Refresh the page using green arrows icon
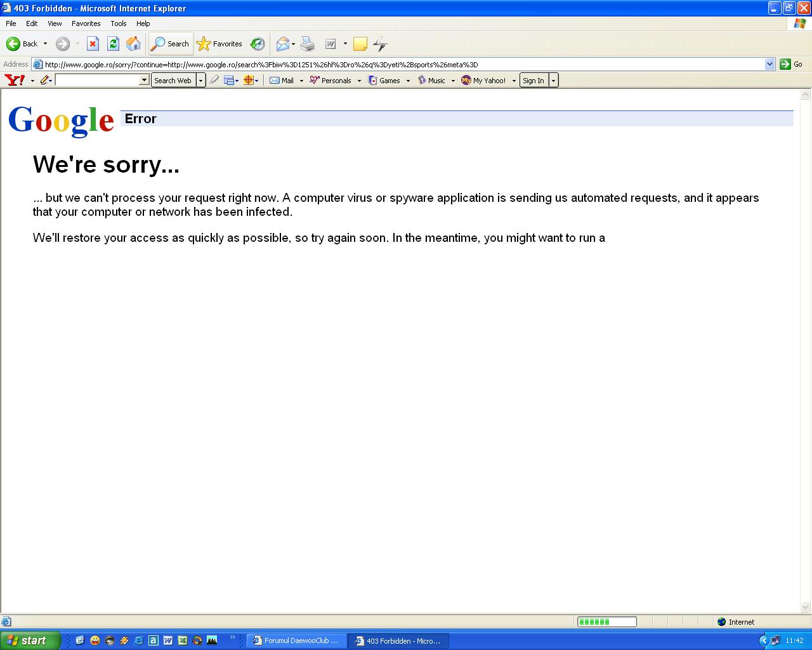The width and height of the screenshot is (812, 650). pyautogui.click(x=113, y=44)
